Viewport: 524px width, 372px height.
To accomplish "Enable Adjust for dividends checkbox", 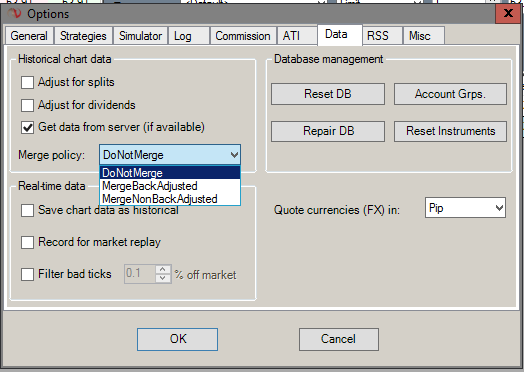I will point(27,105).
